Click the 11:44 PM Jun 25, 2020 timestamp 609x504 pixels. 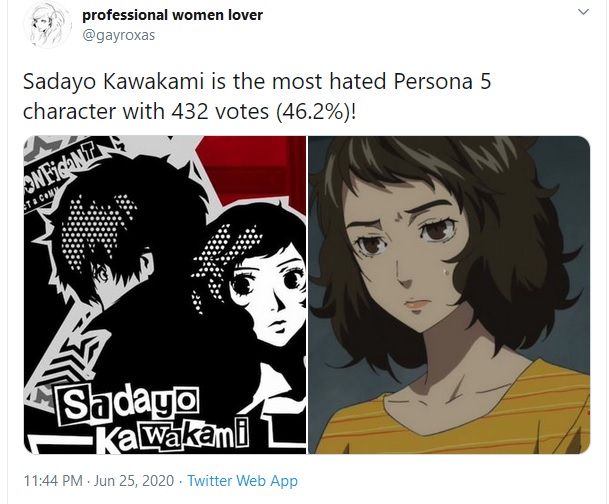[99, 481]
